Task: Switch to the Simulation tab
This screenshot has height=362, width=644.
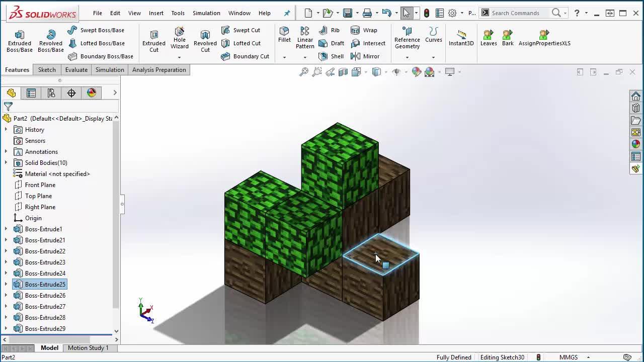Action: [x=109, y=70]
